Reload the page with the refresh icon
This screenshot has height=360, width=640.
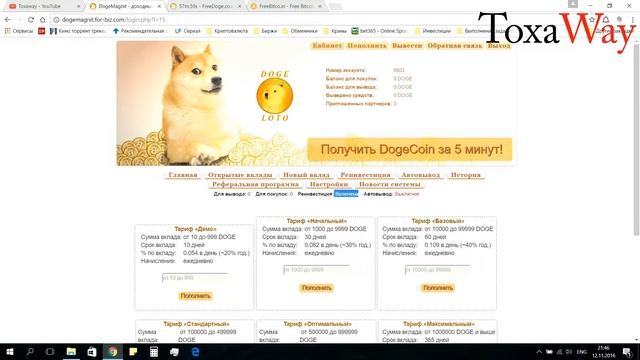click(31, 20)
